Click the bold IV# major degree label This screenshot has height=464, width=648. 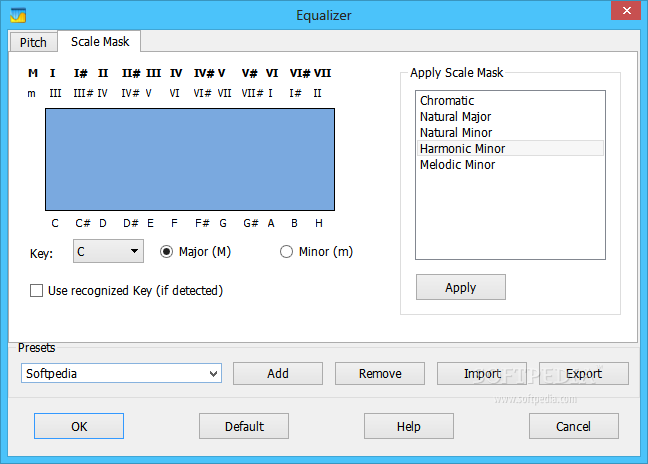coord(204,73)
